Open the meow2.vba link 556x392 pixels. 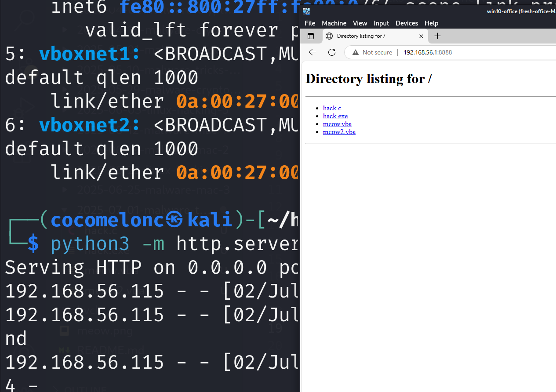pyautogui.click(x=339, y=132)
